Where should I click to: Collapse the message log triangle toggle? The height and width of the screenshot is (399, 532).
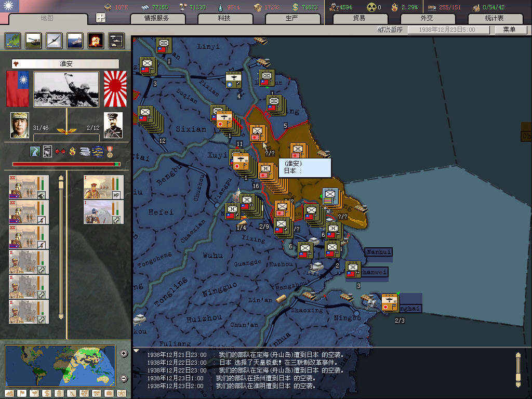tap(136, 351)
